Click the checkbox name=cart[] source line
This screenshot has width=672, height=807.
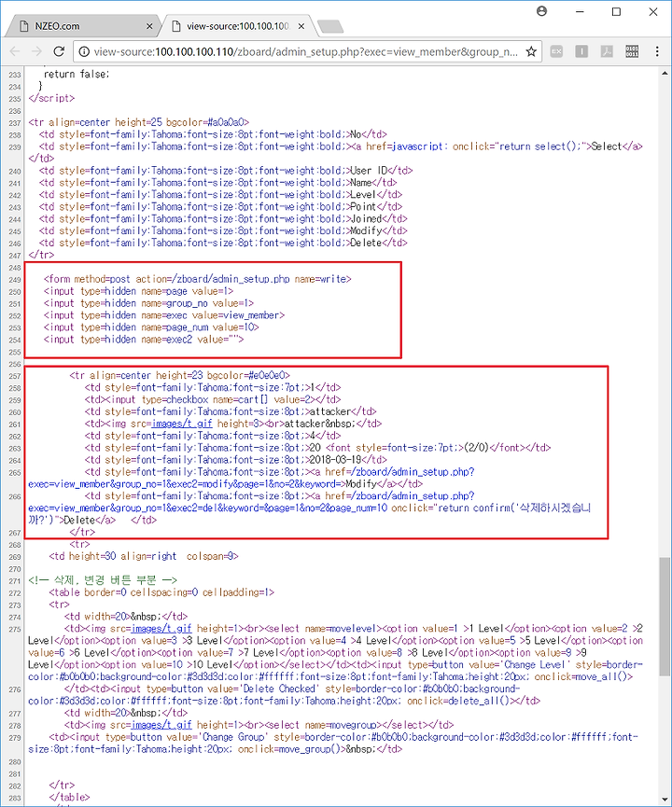point(213,399)
